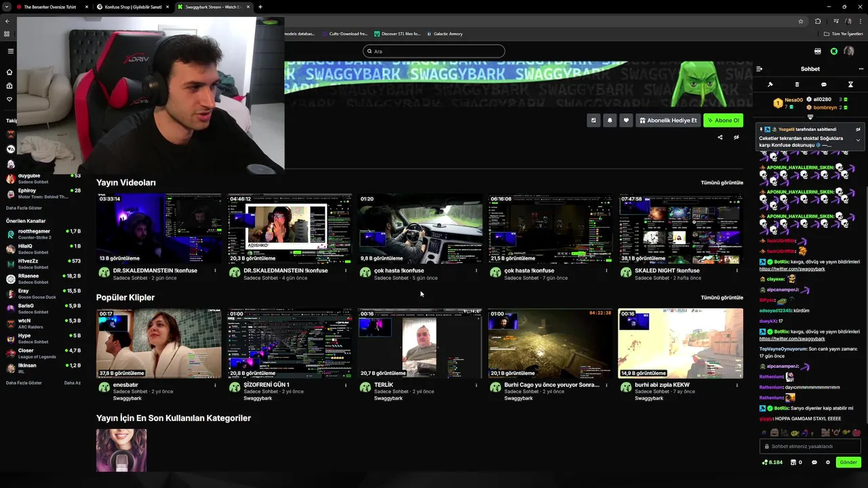
Task: Open options menu for enesbatır clip
Action: [x=216, y=385]
